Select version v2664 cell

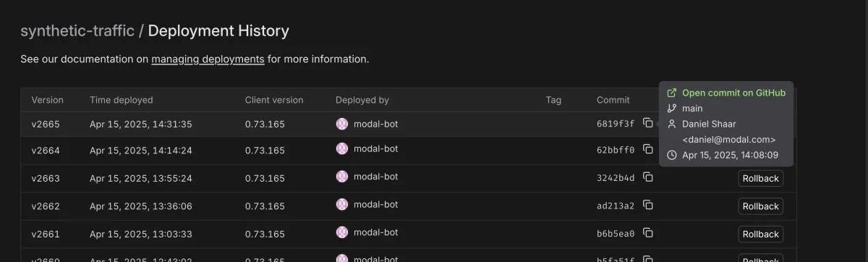[46, 151]
